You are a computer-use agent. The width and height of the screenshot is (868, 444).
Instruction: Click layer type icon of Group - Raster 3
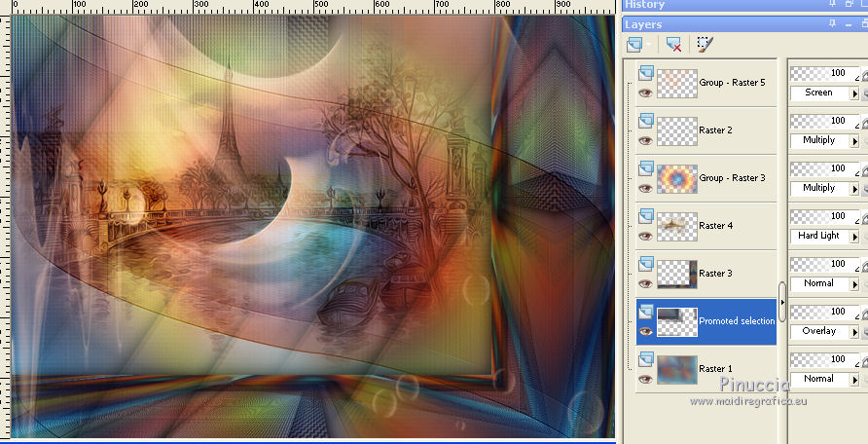(645, 167)
